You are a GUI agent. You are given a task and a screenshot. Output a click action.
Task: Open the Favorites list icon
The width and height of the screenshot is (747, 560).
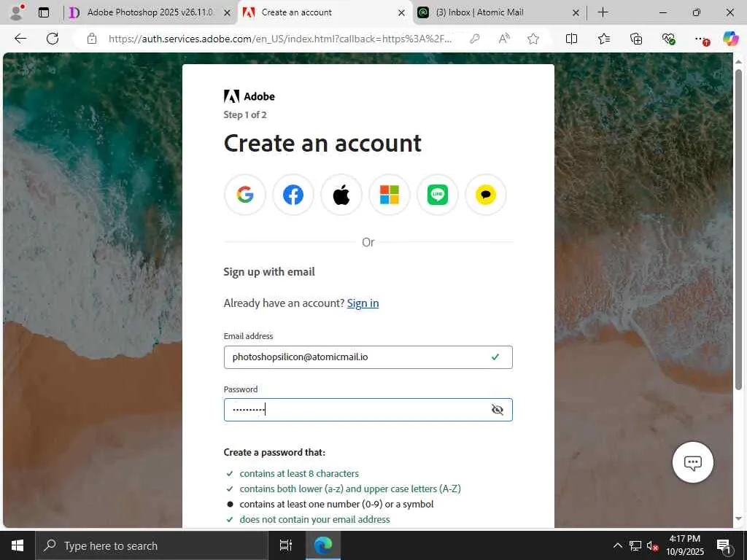point(603,39)
